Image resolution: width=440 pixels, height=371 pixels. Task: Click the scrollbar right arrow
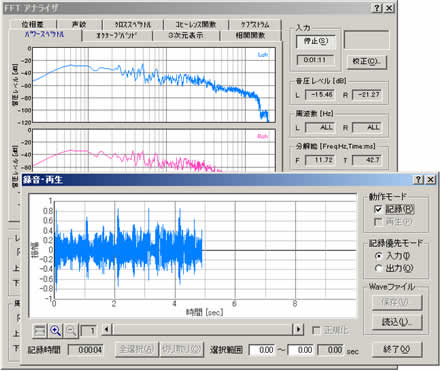pyautogui.click(x=298, y=330)
